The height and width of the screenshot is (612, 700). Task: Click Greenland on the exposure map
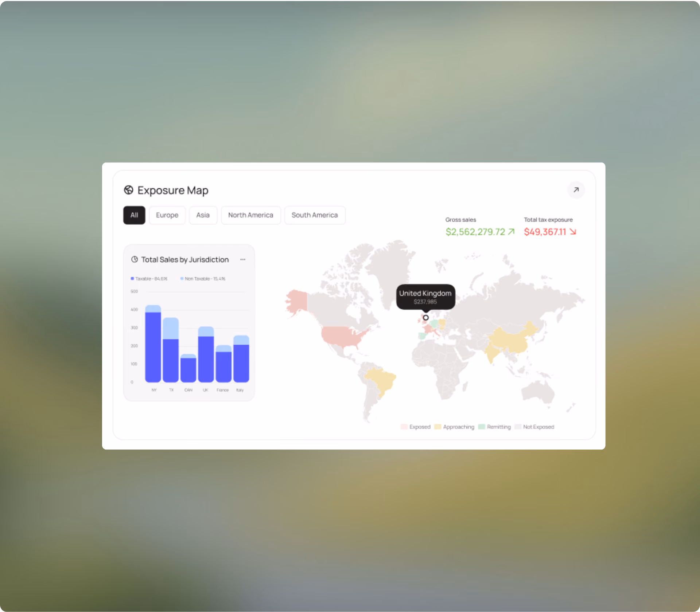coord(392,270)
